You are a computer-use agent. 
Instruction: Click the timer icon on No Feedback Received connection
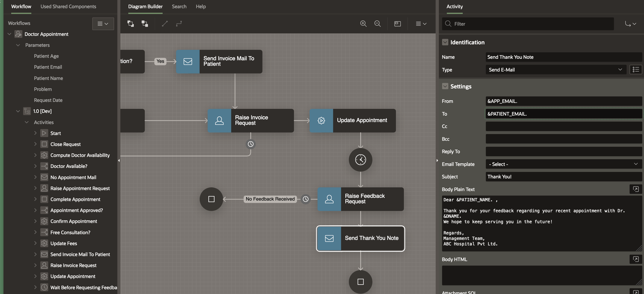point(306,199)
